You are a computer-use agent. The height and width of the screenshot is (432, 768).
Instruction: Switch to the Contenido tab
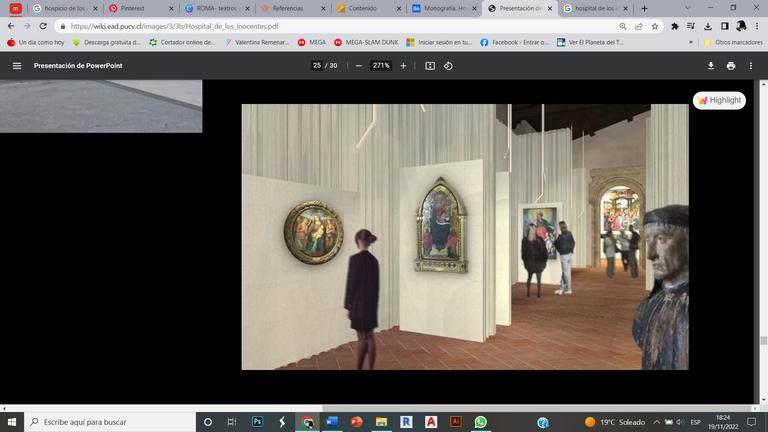point(370,8)
